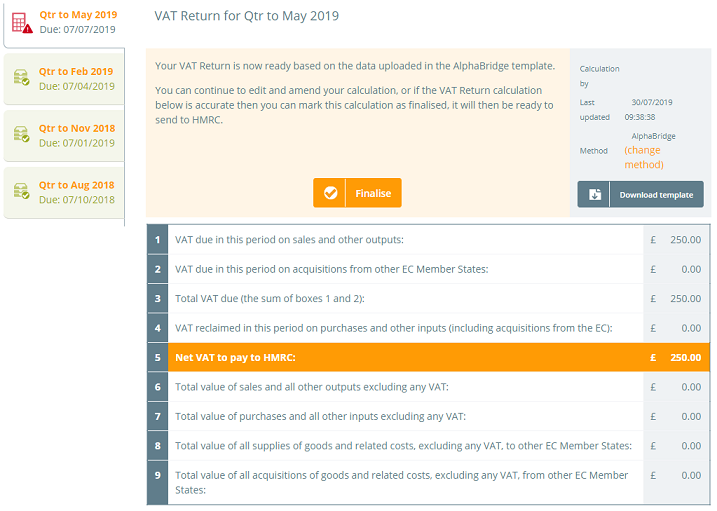Finalise the VAT return calculation
This screenshot has height=511, width=717.
[357, 193]
